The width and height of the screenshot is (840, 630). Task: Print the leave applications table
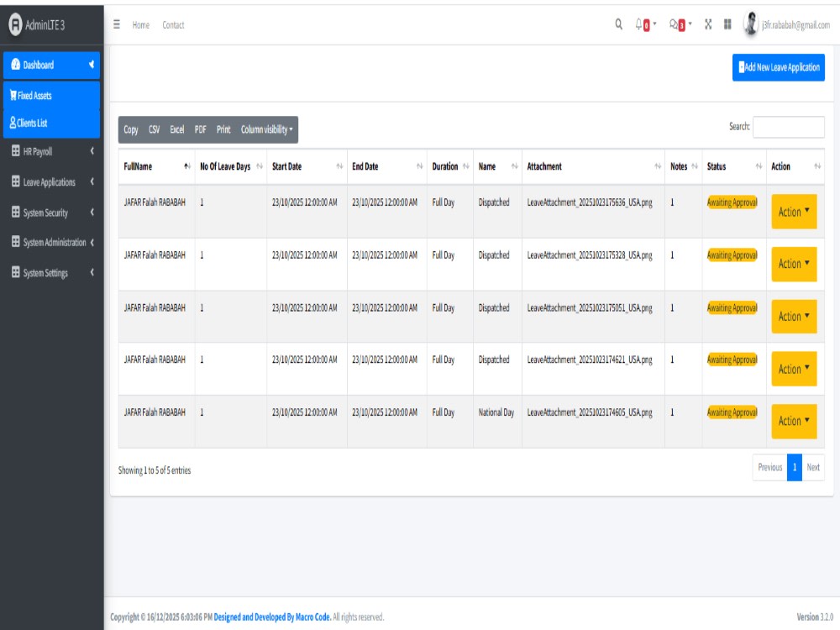pos(223,129)
